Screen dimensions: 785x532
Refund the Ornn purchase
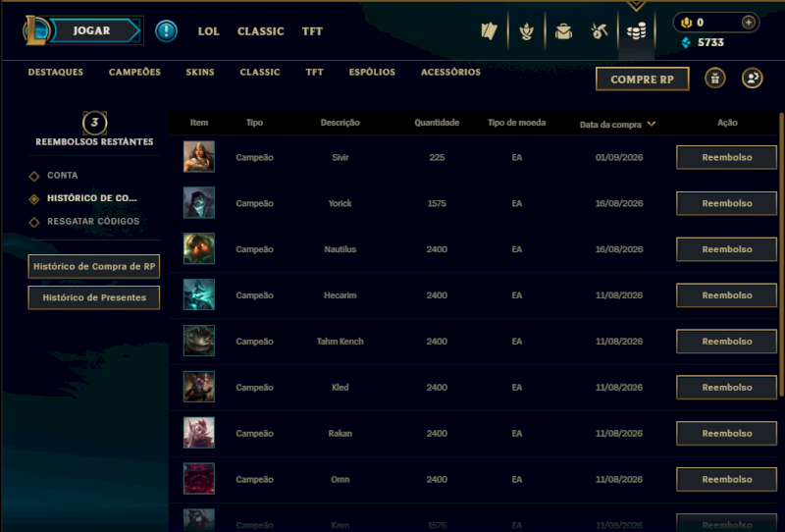tap(726, 480)
